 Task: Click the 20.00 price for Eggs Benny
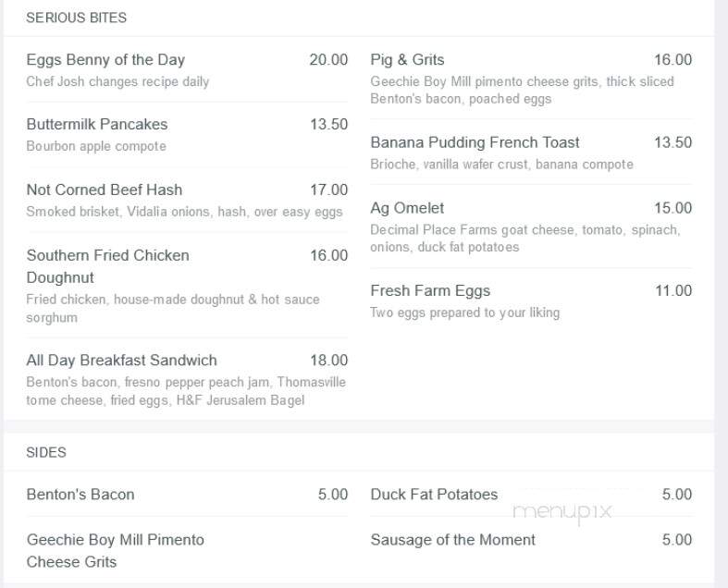click(x=328, y=60)
